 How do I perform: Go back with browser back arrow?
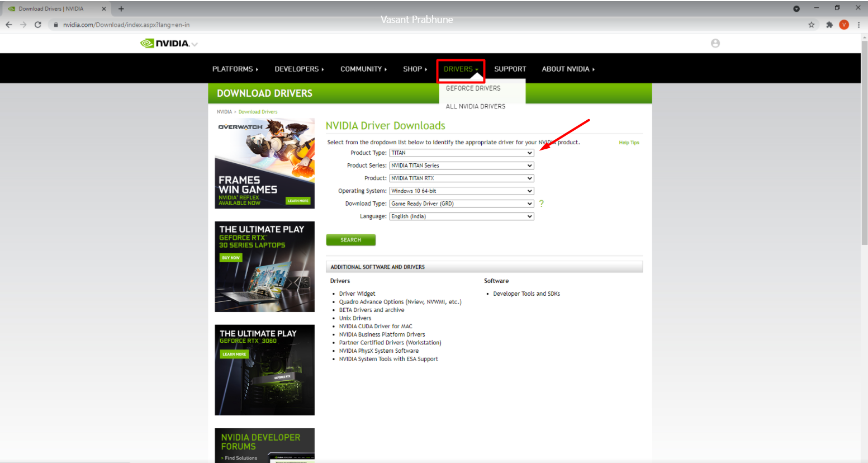pos(9,25)
